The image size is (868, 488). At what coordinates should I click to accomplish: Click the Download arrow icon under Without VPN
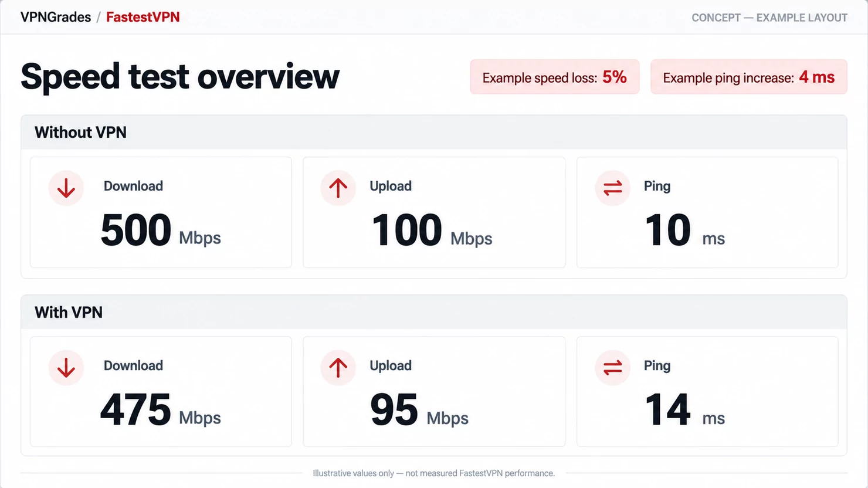[66, 188]
